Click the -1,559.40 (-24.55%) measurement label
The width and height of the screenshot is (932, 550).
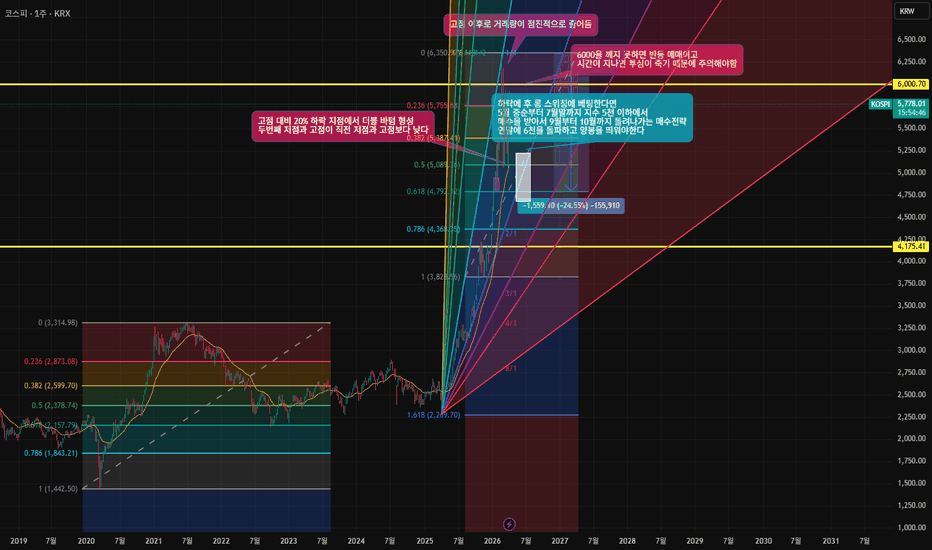point(571,206)
